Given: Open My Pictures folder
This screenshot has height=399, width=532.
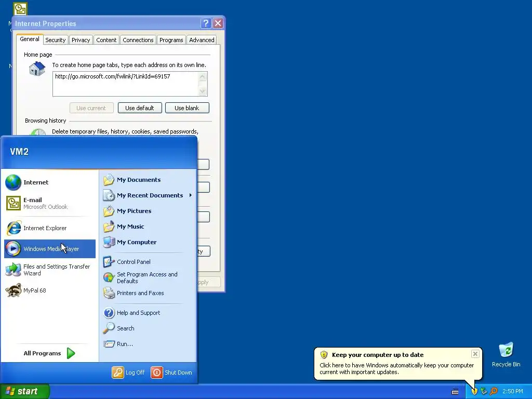Looking at the screenshot, I should pos(148,211).
